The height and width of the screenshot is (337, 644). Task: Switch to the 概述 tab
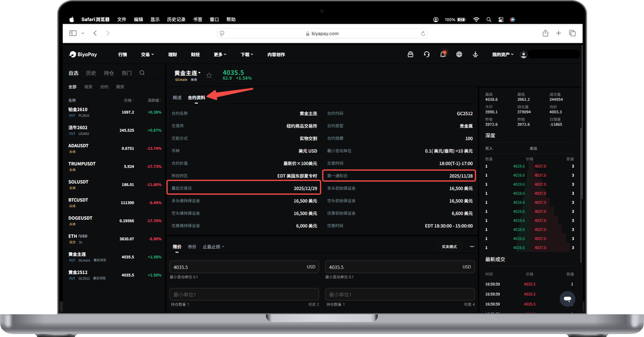point(177,98)
